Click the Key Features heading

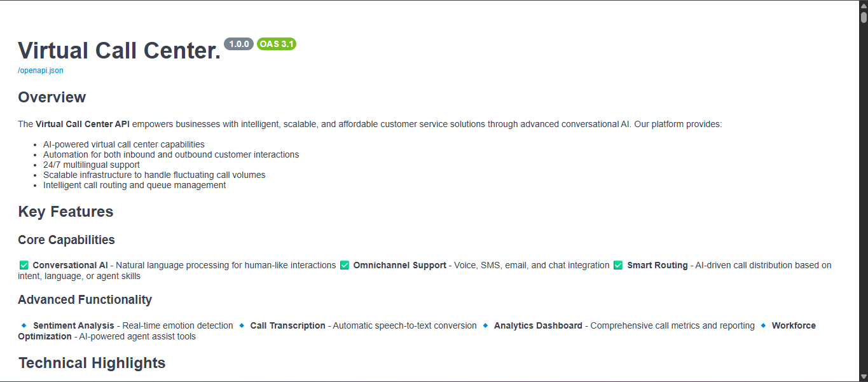[66, 212]
